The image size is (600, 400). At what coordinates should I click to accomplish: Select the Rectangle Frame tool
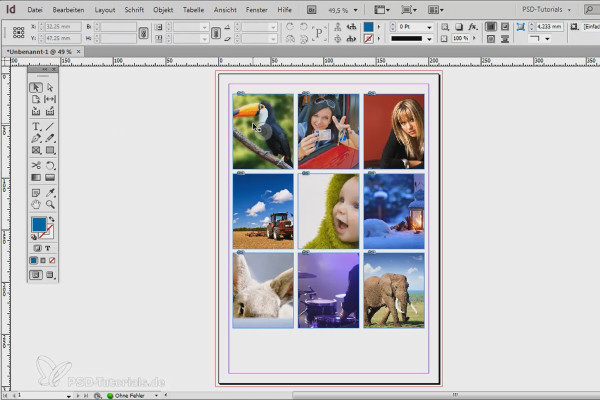click(x=36, y=150)
